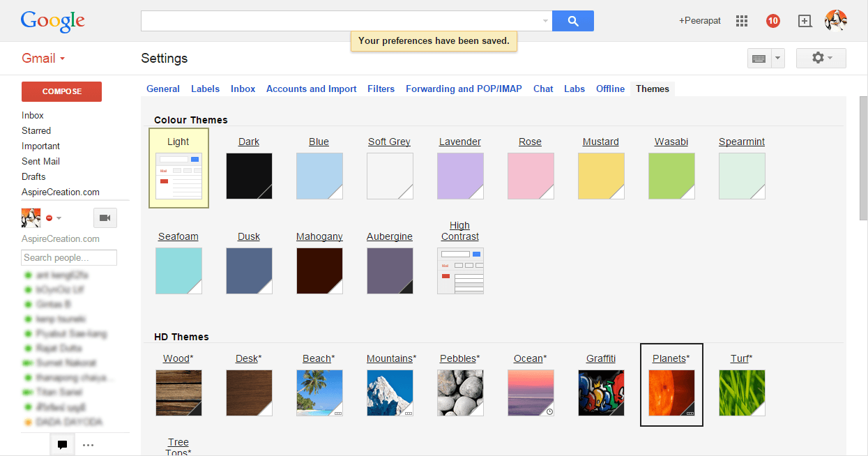Switch to the Labs tab
The image size is (868, 456).
[574, 89]
